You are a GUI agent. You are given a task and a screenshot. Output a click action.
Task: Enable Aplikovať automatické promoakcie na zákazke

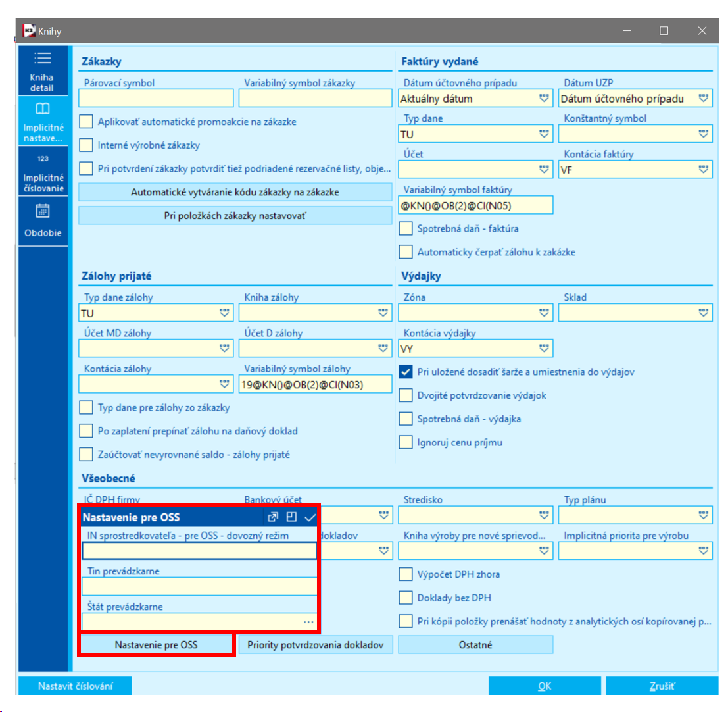tap(86, 122)
